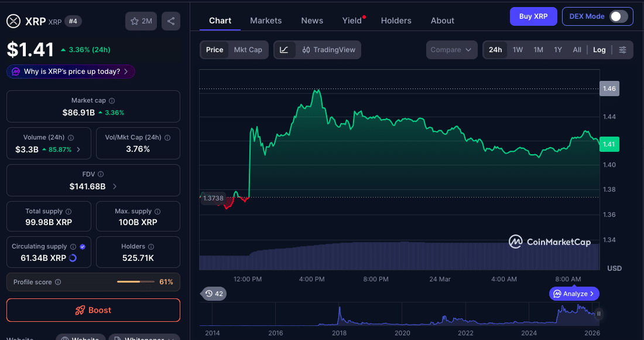Click the #4 rank badge
The height and width of the screenshot is (340, 644).
click(73, 21)
